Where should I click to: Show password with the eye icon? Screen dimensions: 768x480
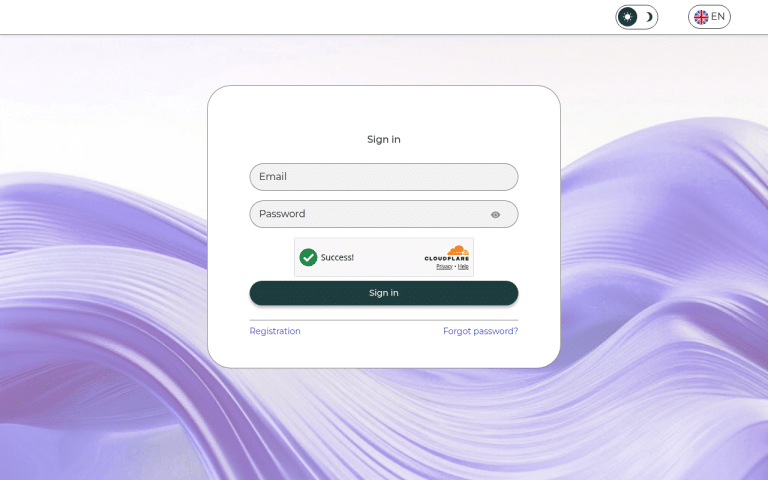[495, 215]
